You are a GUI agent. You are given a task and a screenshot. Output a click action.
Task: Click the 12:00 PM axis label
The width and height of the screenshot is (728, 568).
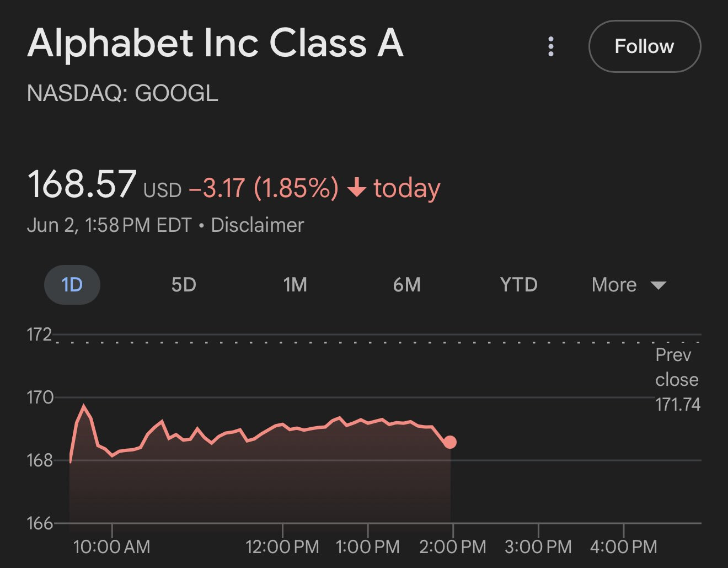[282, 547]
